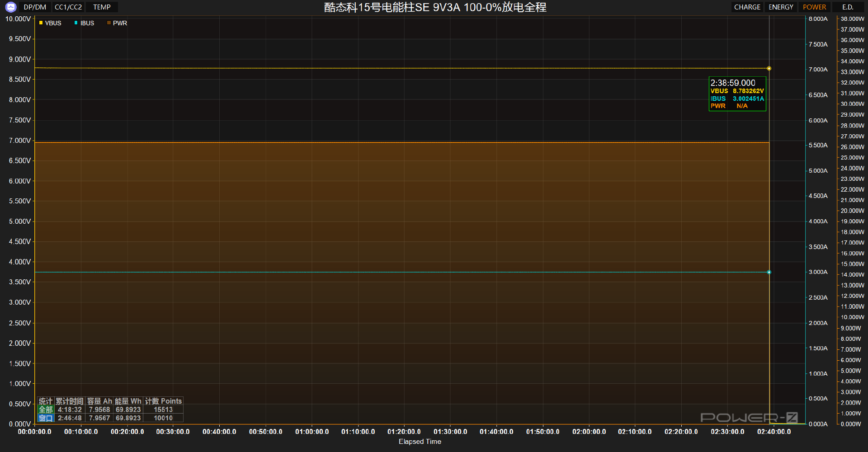This screenshot has height=452, width=868.
Task: Click the 00:00:00.0 time axis label
Action: [34, 432]
